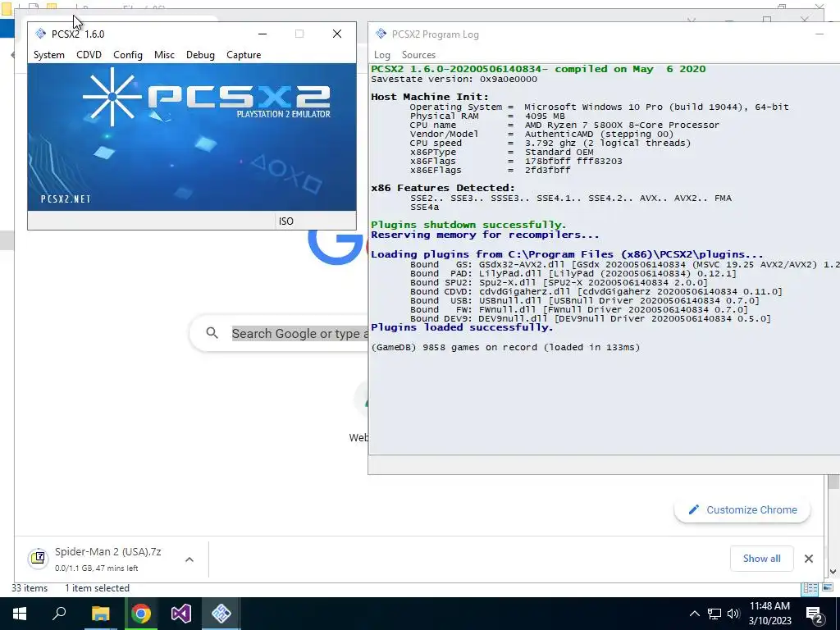Click the 'Bound PAD: LilyPad.dll' log line
The image size is (840, 630).
(573, 273)
